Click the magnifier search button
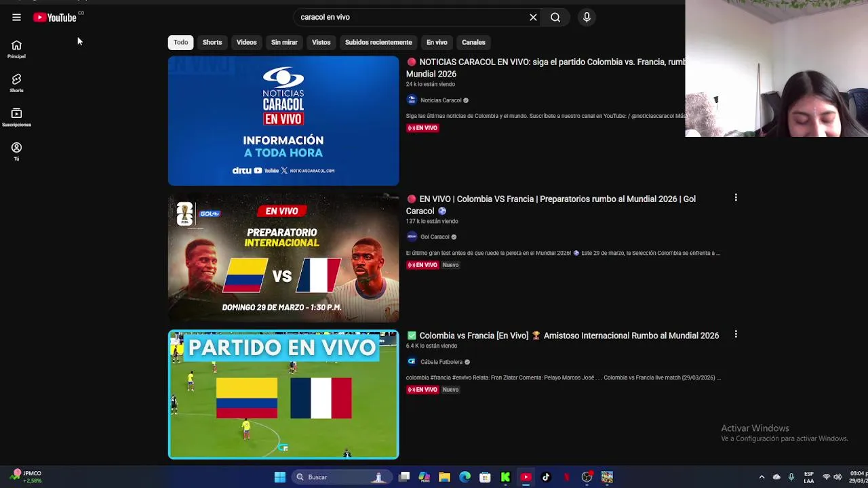Viewport: 868px width, 488px height. click(555, 18)
